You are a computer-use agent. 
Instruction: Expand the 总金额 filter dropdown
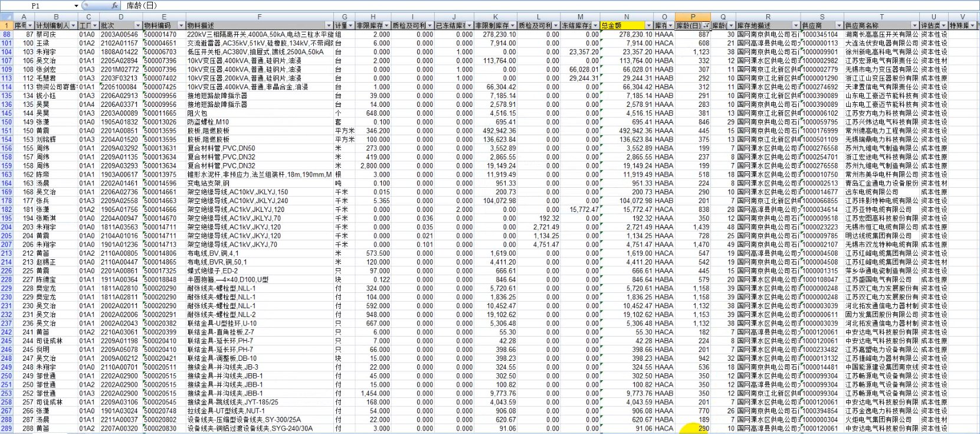click(x=649, y=26)
